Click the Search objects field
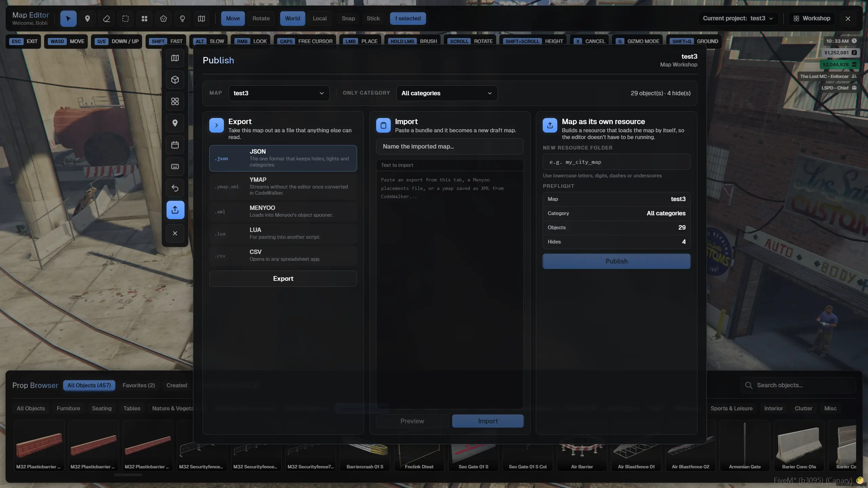 (798, 385)
